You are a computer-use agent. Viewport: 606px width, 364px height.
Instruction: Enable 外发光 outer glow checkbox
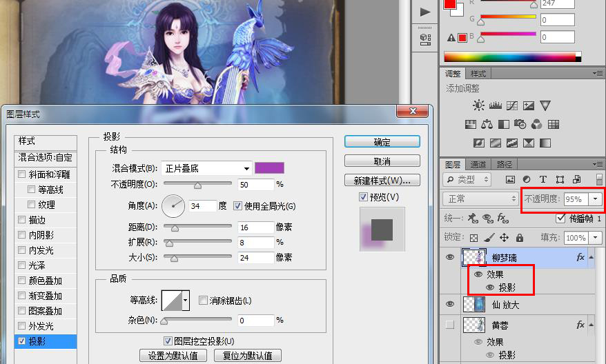22,326
